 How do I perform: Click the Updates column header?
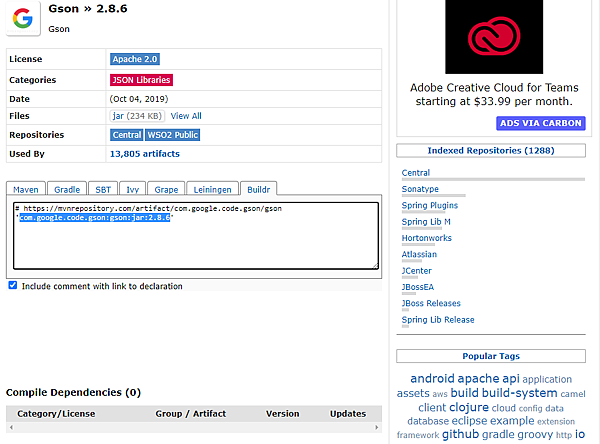pos(348,414)
